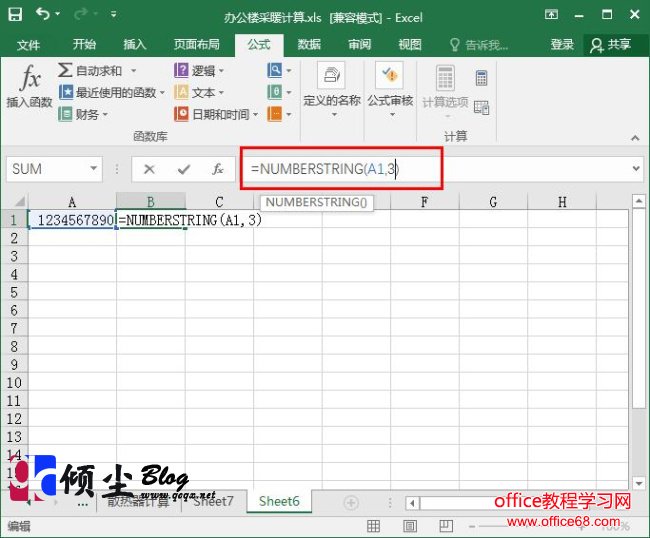Expand the formula bar with chevron

636,169
